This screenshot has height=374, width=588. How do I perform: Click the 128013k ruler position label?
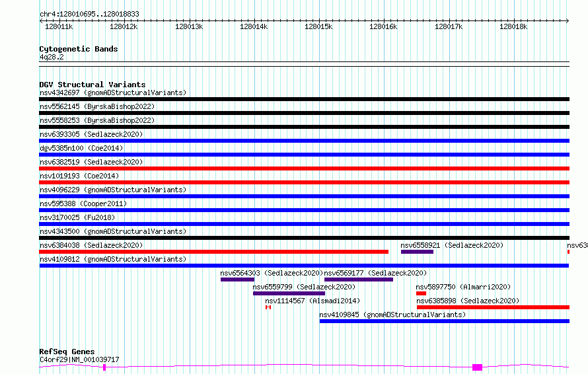point(189,26)
